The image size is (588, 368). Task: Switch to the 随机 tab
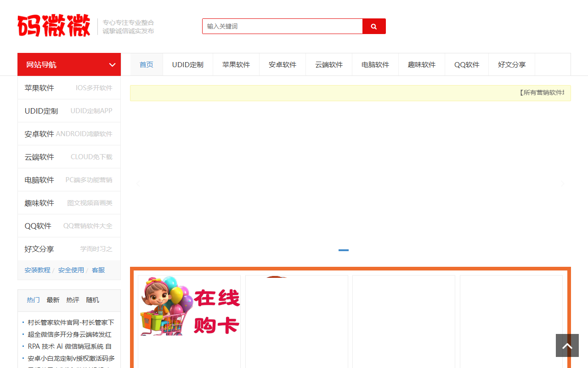92,300
